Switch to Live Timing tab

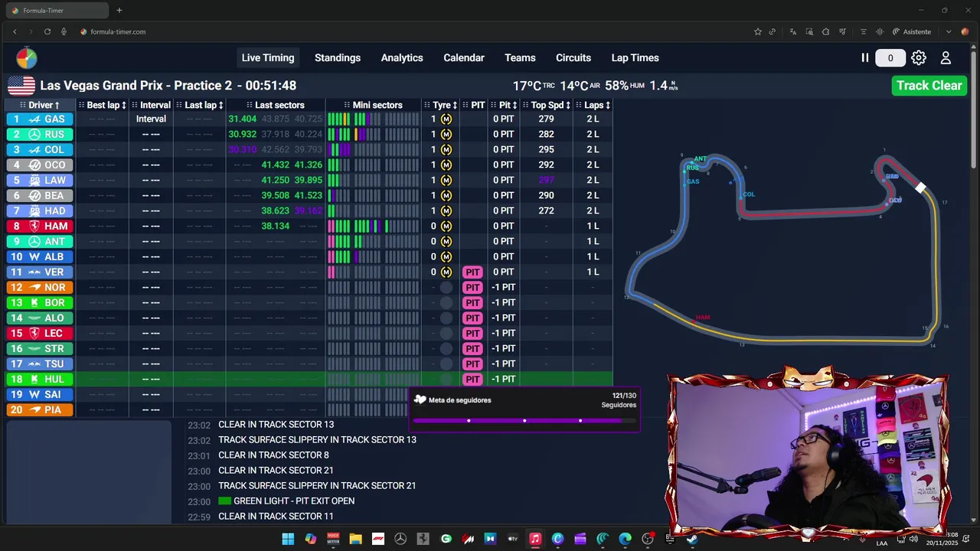(268, 58)
